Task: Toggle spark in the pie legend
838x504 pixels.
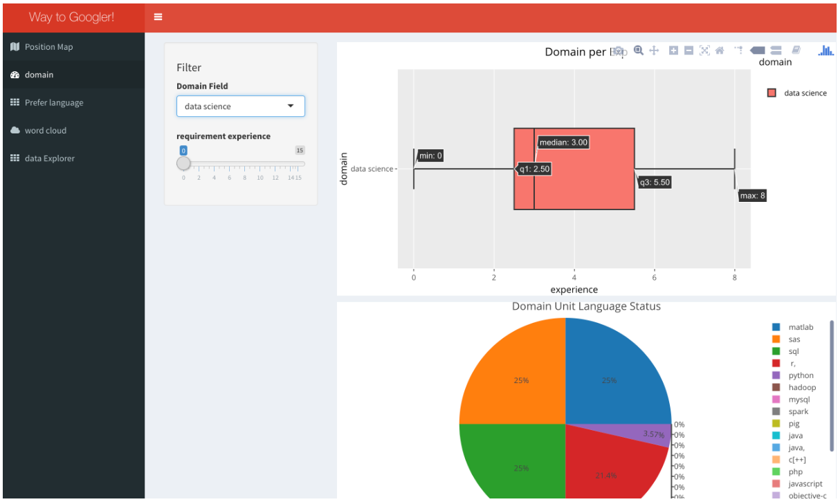Action: pyautogui.click(x=790, y=411)
